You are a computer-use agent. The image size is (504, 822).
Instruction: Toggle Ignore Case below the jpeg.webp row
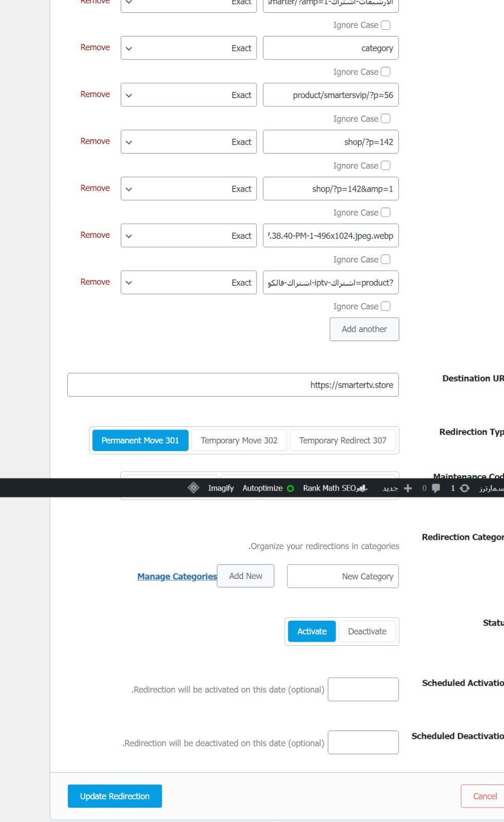tap(385, 259)
